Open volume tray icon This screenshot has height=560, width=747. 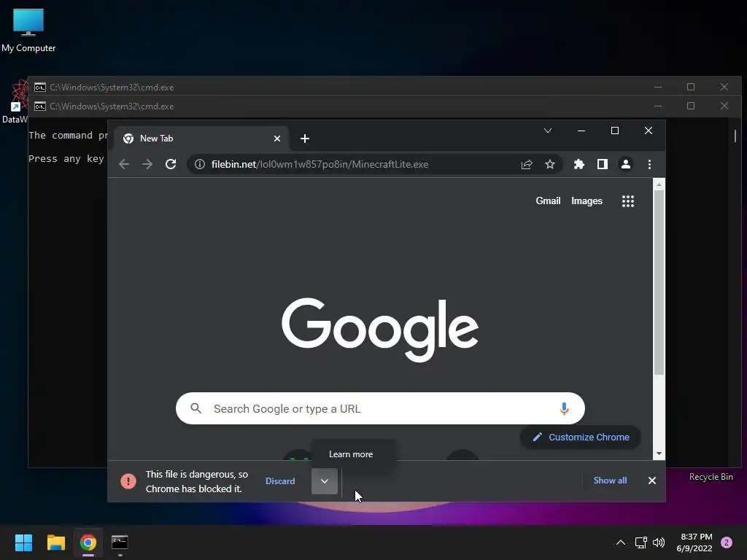(659, 542)
